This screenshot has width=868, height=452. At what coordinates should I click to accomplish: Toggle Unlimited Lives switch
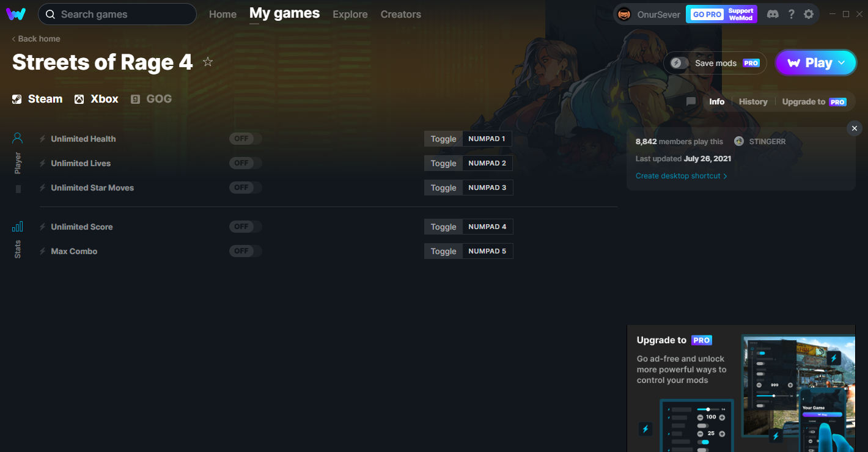(x=246, y=163)
